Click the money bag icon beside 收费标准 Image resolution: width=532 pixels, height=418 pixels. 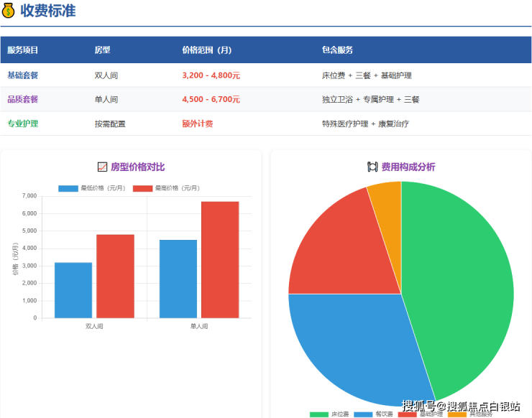point(9,11)
